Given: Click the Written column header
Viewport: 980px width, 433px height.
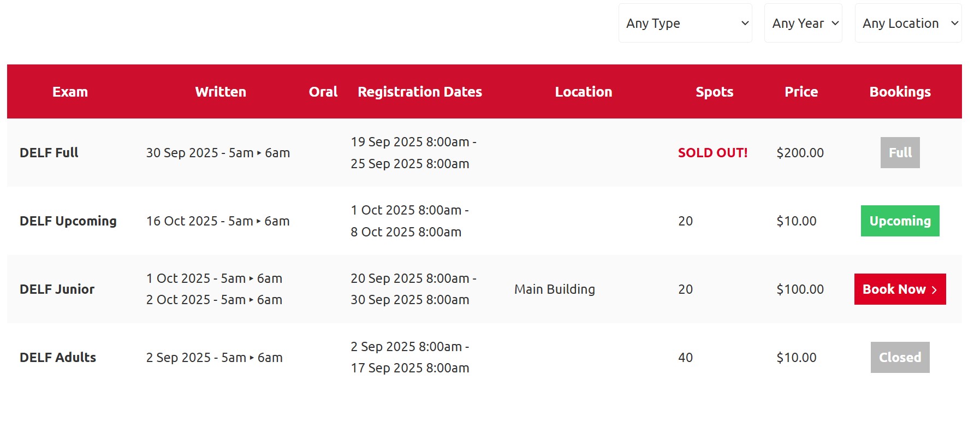Looking at the screenshot, I should point(221,92).
